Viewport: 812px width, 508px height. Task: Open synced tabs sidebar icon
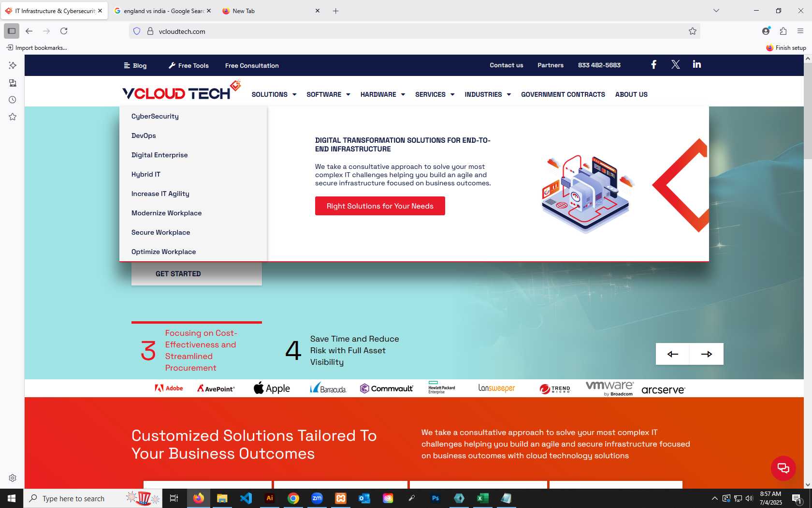tap(13, 83)
